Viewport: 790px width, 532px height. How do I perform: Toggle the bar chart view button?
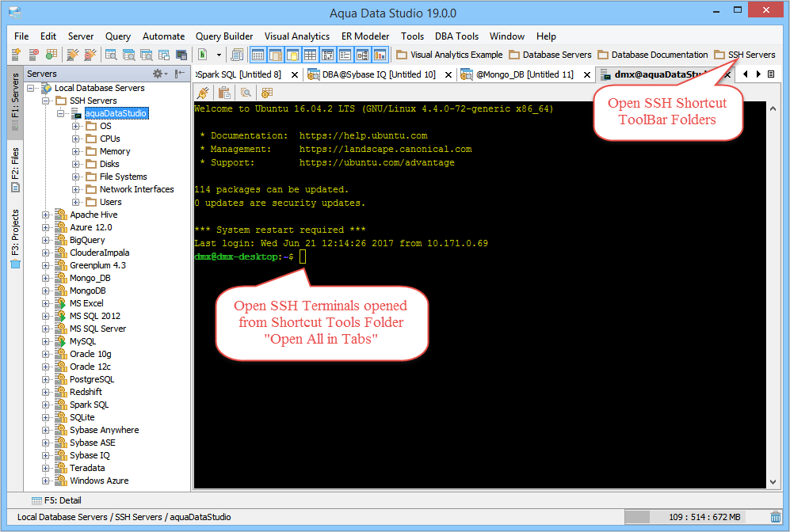pyautogui.click(x=380, y=55)
